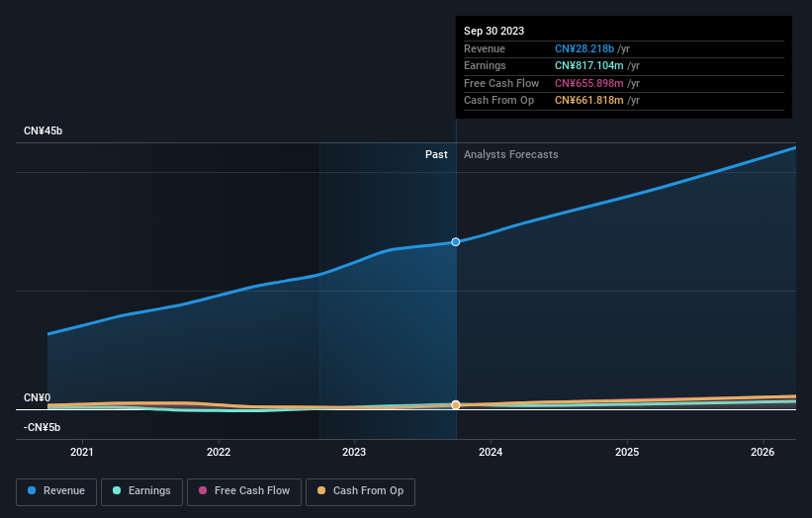Click the Cash From Op tooltip row label

pos(499,101)
